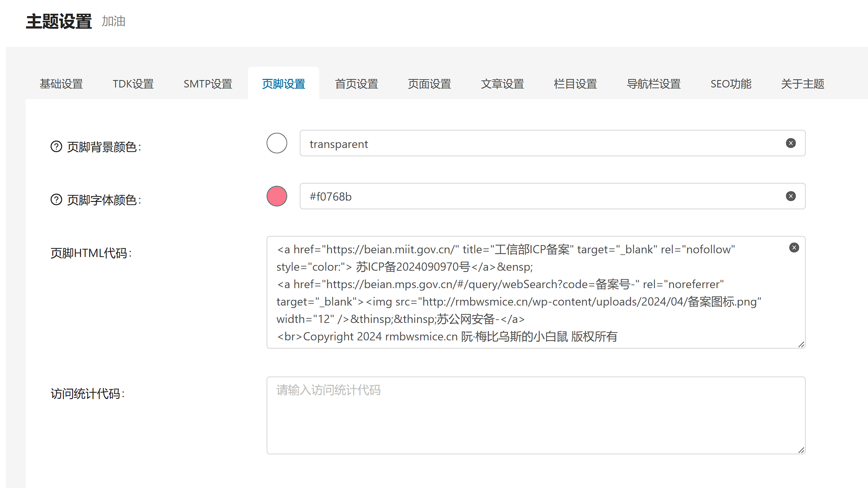
Task: Open the footer background color picker swatch
Action: click(277, 143)
